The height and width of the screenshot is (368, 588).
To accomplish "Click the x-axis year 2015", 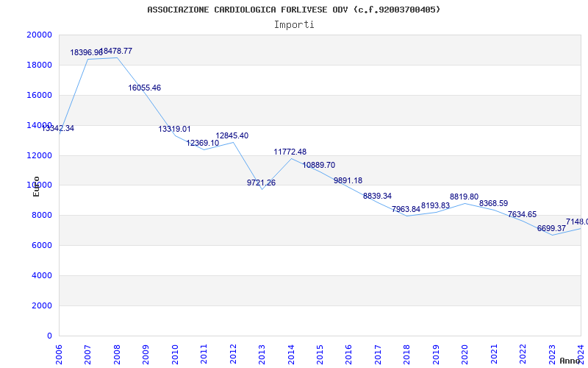I will (x=320, y=354).
